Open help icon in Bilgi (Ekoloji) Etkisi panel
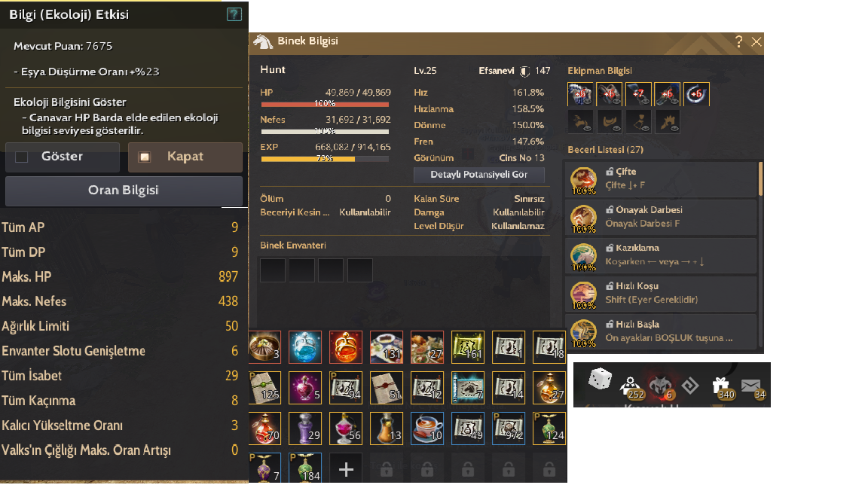The width and height of the screenshot is (868, 488). [234, 14]
